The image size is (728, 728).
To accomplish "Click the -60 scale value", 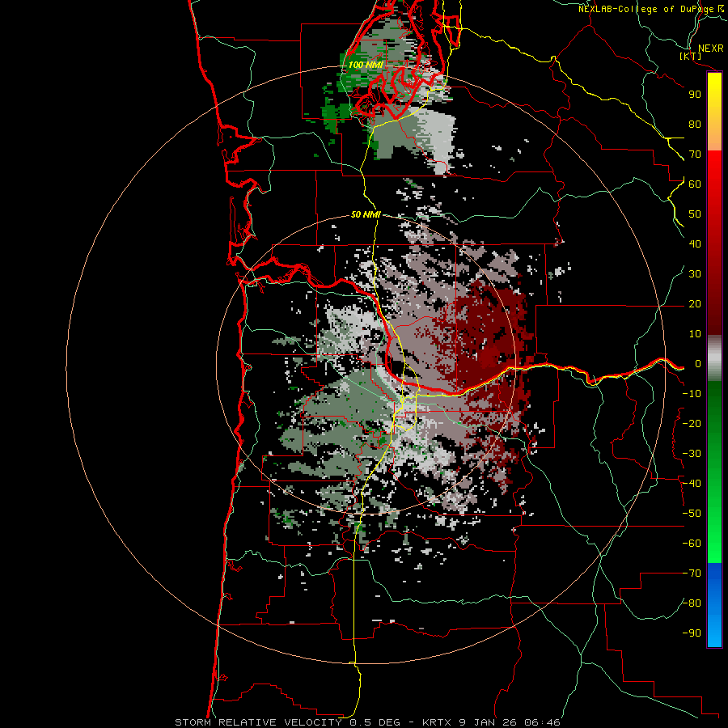I will coord(692,544).
